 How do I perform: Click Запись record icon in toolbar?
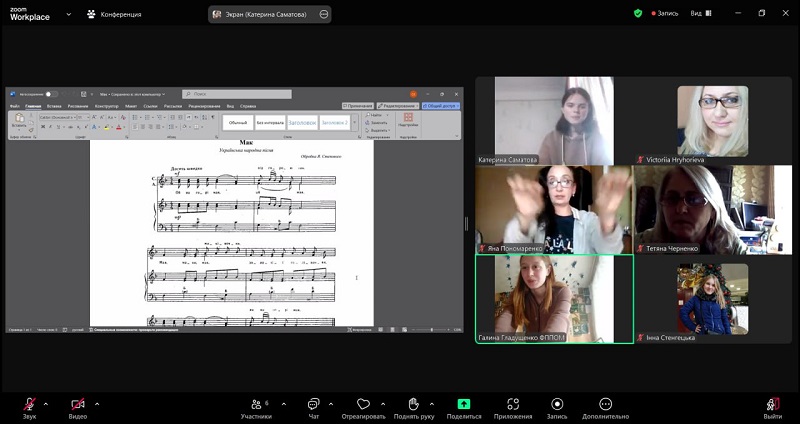[557, 404]
